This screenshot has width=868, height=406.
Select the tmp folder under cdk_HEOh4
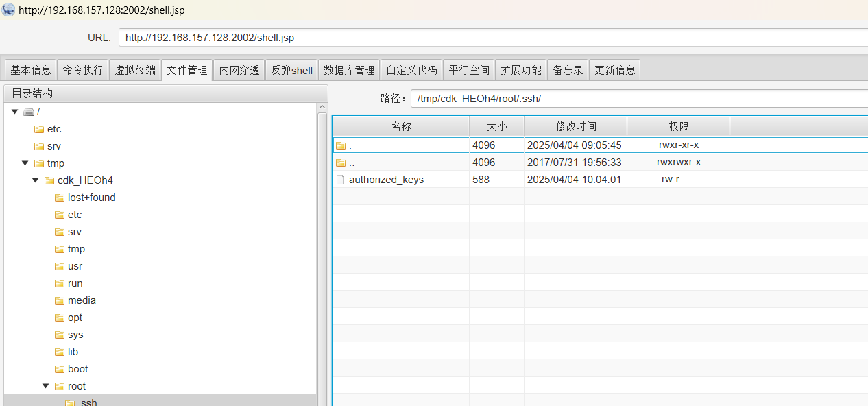pyautogui.click(x=76, y=249)
